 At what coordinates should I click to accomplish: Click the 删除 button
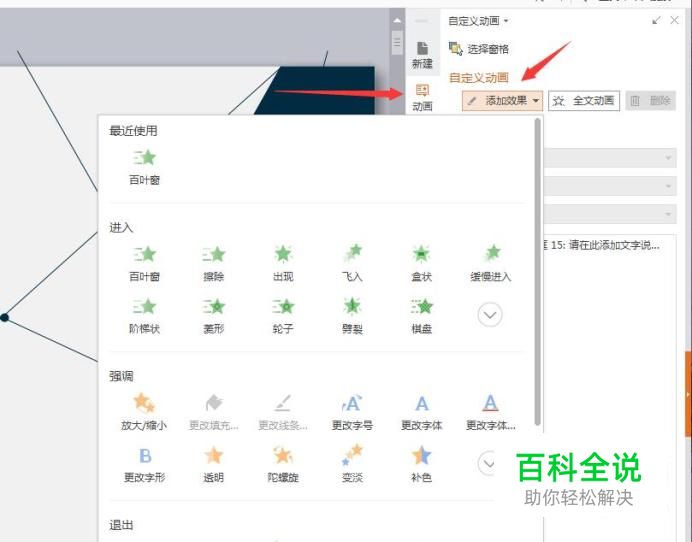pos(651,101)
